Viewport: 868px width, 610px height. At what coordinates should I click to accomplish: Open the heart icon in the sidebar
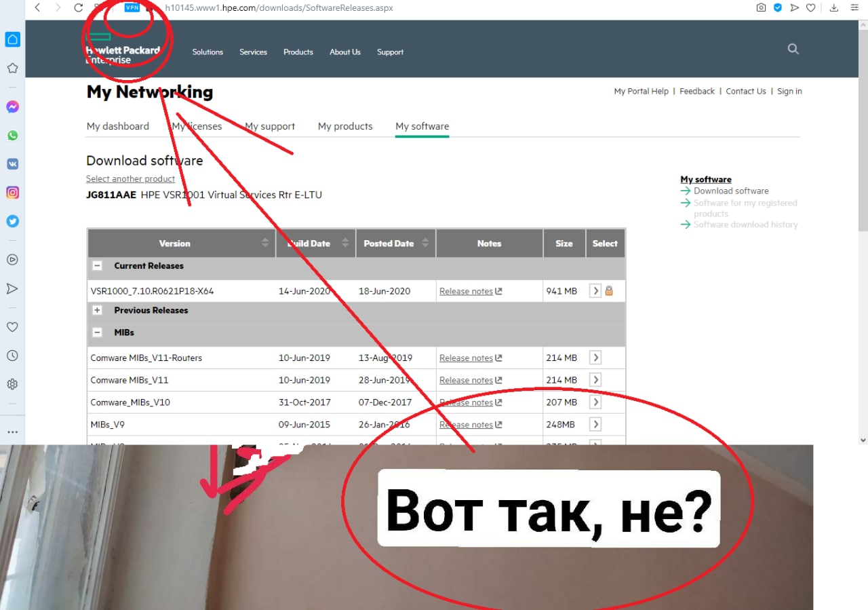12,327
